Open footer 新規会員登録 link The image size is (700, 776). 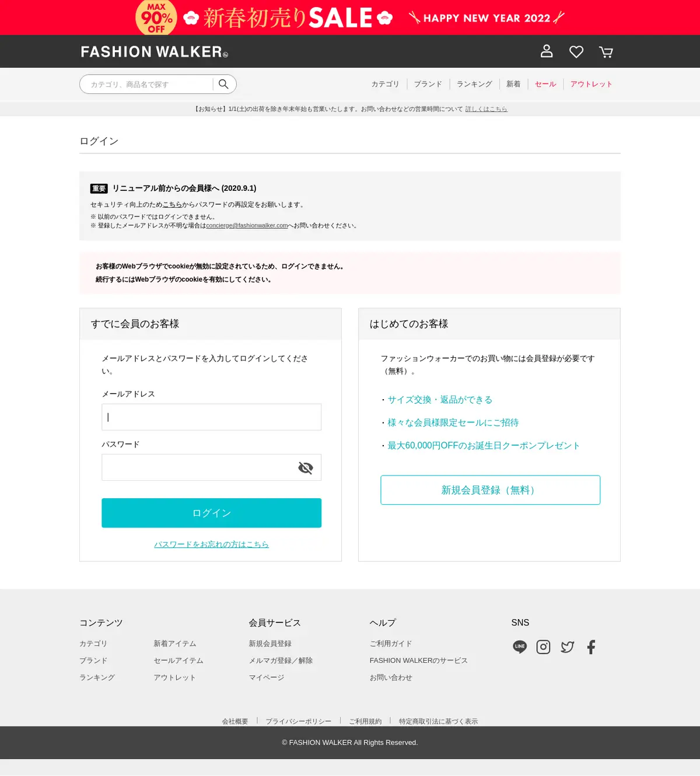tap(270, 644)
